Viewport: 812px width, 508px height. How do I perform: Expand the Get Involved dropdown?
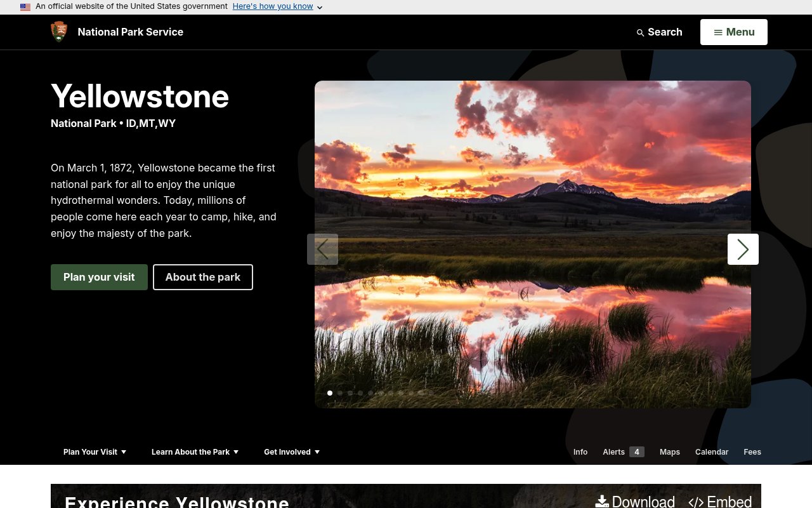pyautogui.click(x=292, y=452)
